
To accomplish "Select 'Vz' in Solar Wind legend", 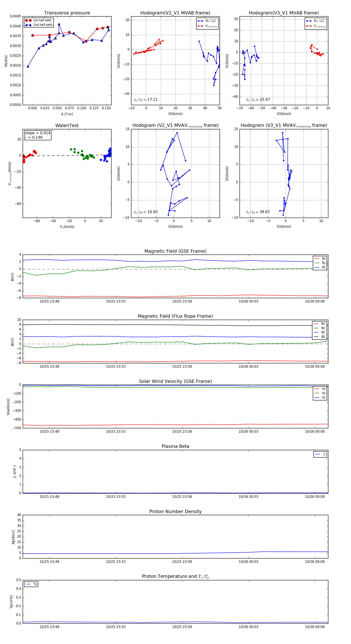I will pyautogui.click(x=320, y=398).
